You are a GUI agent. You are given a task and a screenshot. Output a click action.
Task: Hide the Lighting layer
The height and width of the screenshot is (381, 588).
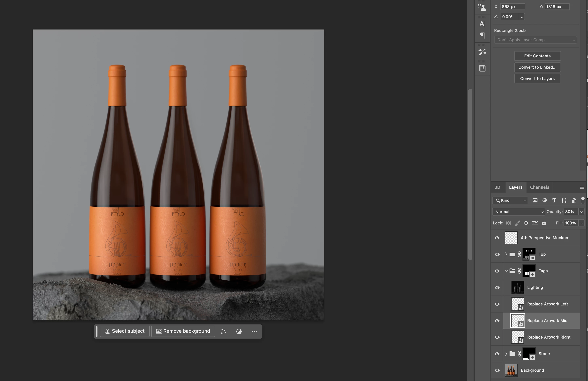[497, 287]
